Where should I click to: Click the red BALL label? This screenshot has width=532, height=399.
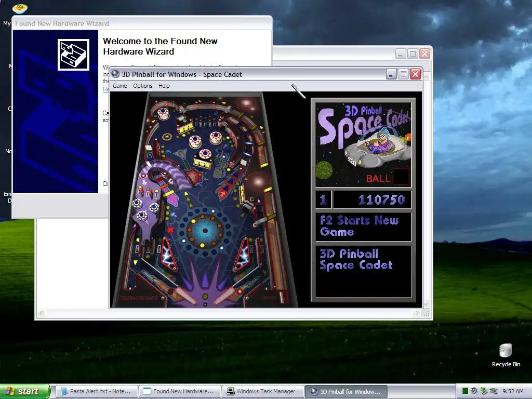point(378,178)
